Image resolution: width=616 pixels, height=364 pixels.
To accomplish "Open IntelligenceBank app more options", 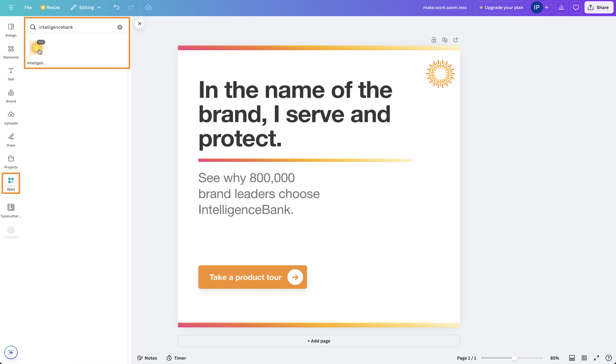I will click(x=41, y=42).
